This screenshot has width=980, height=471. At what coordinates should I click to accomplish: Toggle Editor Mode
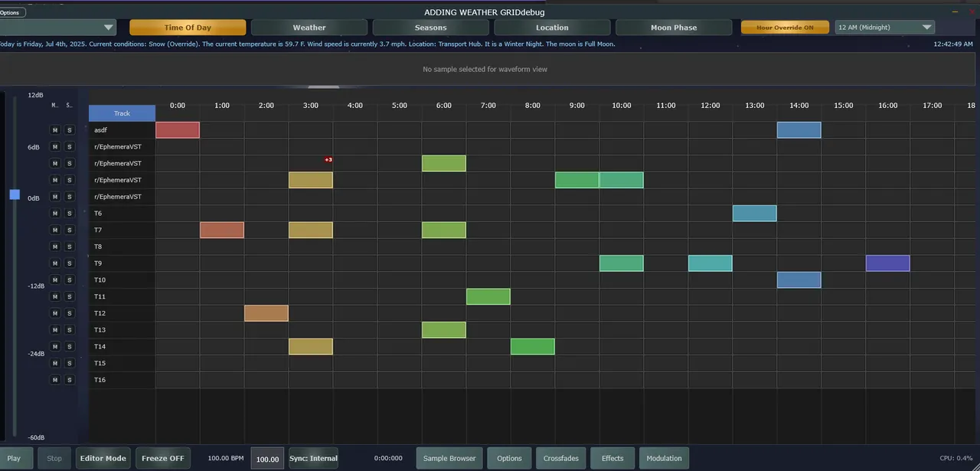103,459
